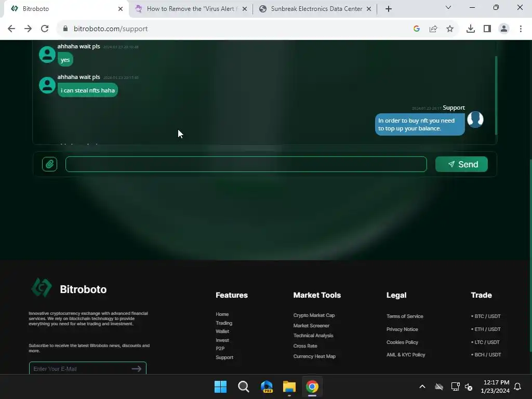Toggle the browser side panel
The image size is (532, 399).
(x=487, y=29)
